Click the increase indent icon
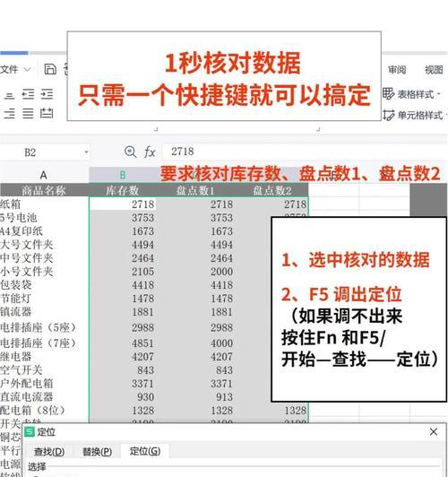The width and height of the screenshot is (448, 477). coord(47,94)
